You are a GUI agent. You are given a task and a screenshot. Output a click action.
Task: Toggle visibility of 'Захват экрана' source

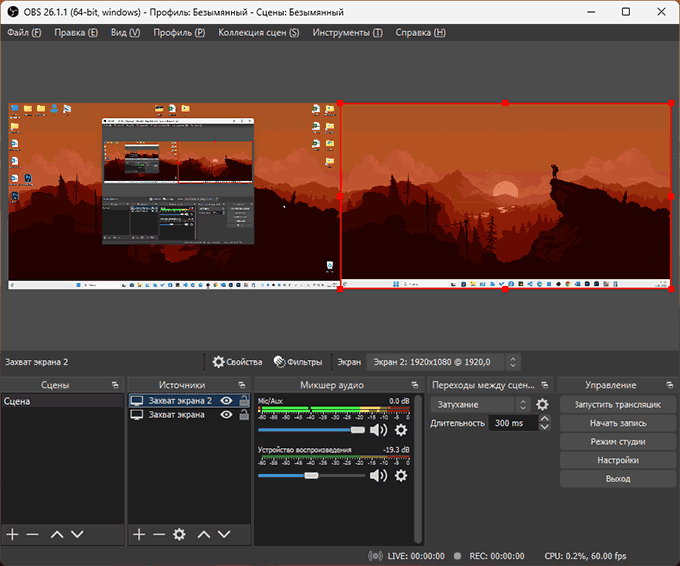[x=227, y=415]
